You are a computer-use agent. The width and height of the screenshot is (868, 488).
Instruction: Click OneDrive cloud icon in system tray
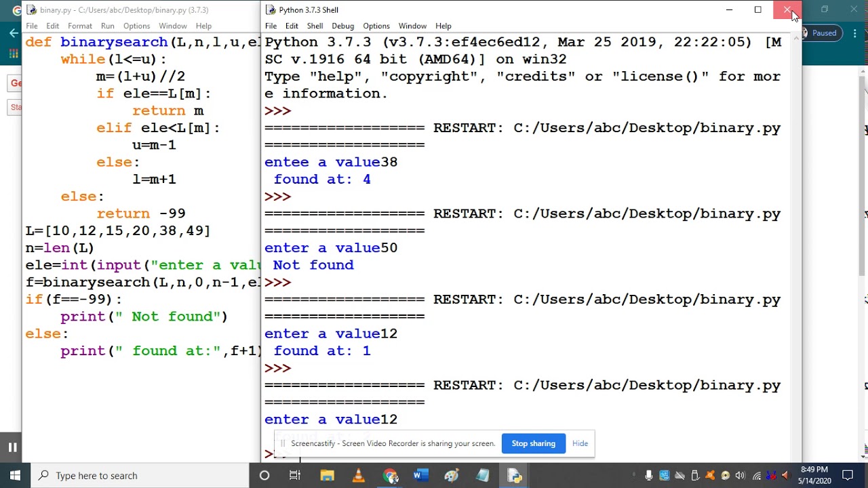pos(679,476)
